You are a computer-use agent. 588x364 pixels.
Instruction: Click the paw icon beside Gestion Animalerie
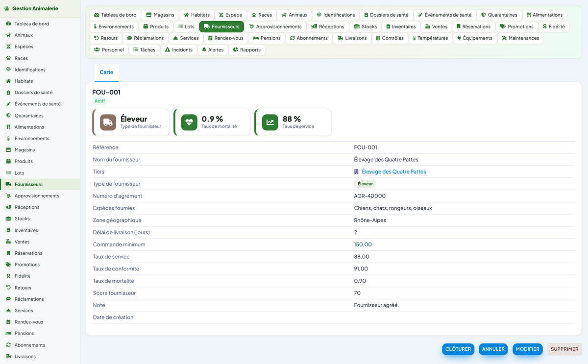tap(6, 8)
